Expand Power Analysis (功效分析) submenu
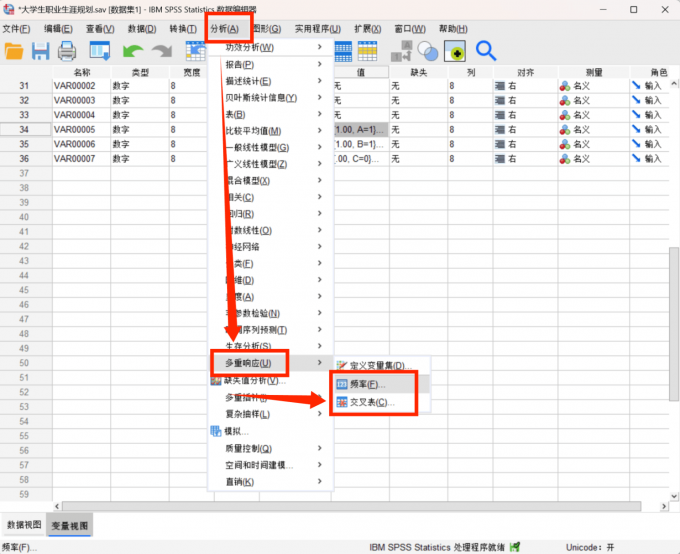680x554 pixels. (271, 47)
